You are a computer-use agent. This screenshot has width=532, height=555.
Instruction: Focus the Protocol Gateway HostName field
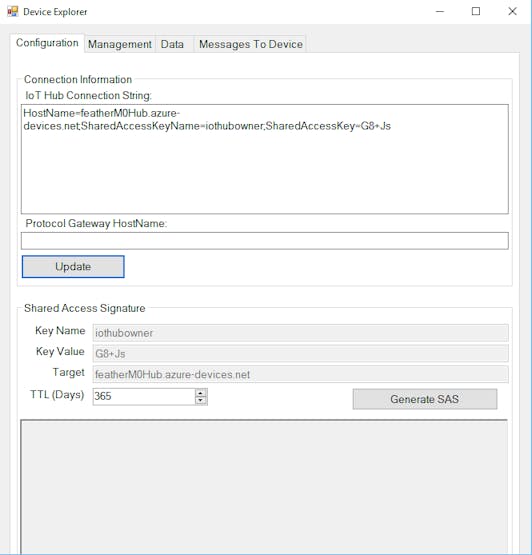pyautogui.click(x=265, y=241)
